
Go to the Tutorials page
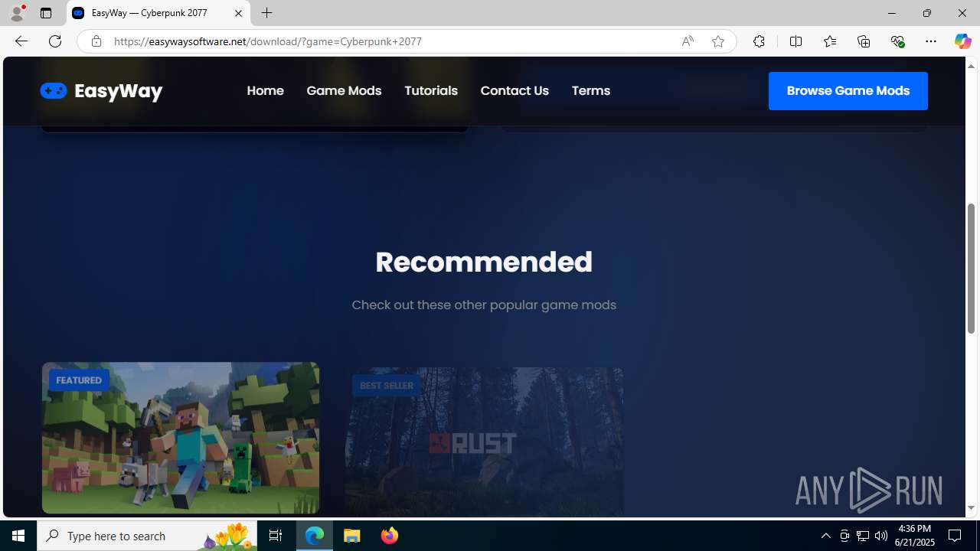tap(431, 91)
